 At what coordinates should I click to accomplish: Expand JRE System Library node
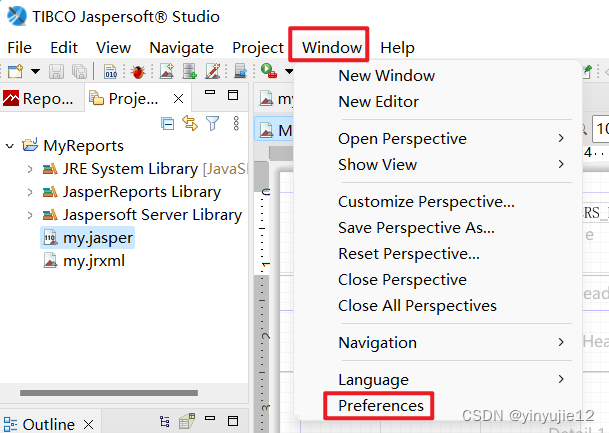tap(30, 169)
